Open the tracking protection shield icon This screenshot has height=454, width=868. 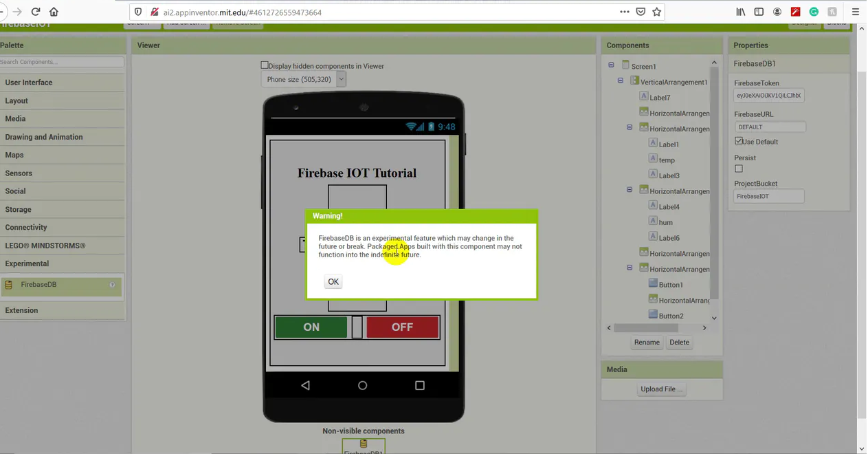138,12
